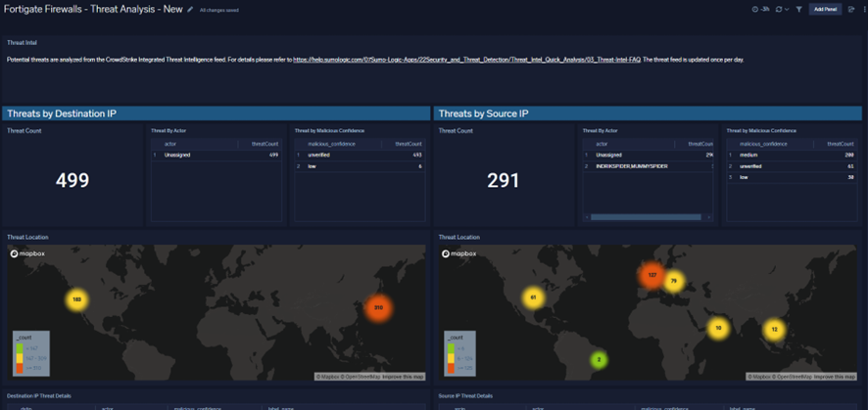Open OpenStreetMap attribution on Destination map
This screenshot has width=868, height=410.
tap(362, 377)
